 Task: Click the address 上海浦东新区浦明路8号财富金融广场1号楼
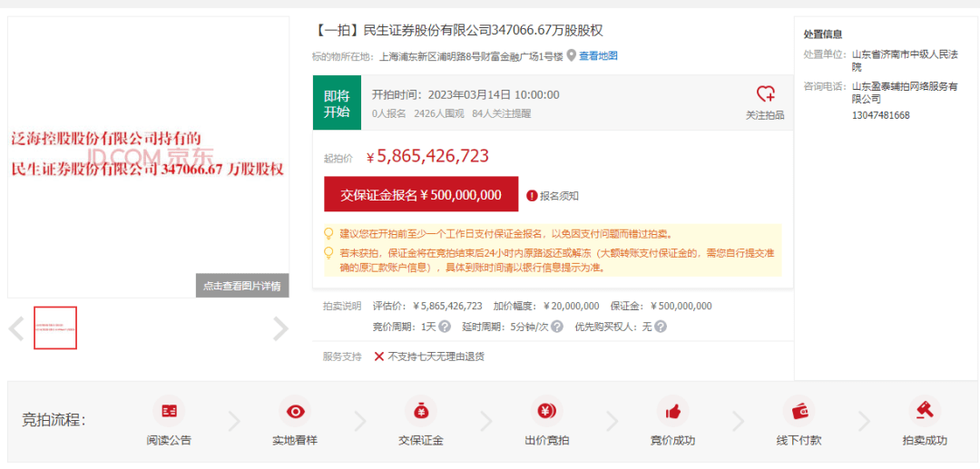click(x=471, y=56)
